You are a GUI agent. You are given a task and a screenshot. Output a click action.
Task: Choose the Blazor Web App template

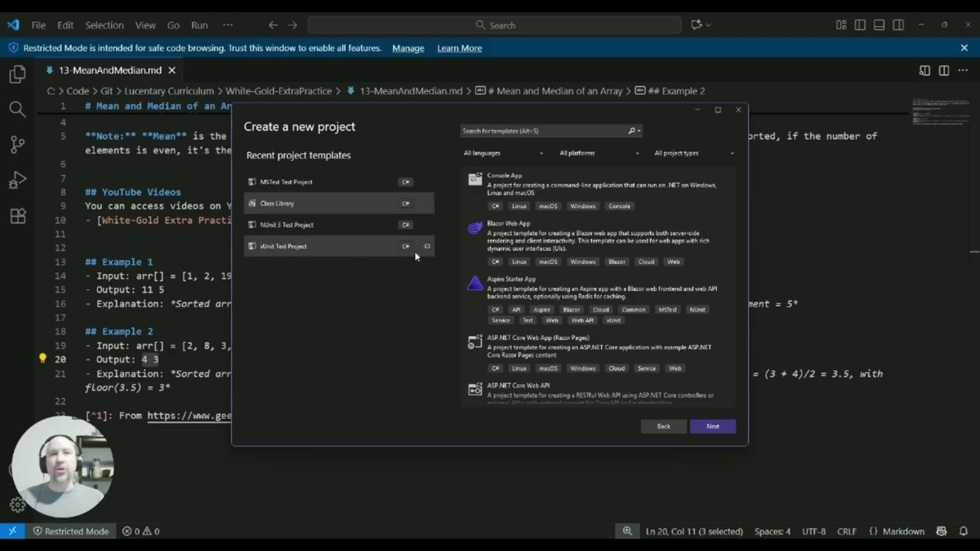pos(599,243)
